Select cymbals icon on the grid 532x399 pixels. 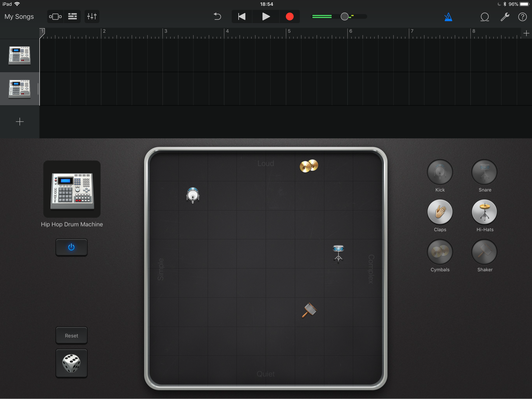click(x=309, y=166)
